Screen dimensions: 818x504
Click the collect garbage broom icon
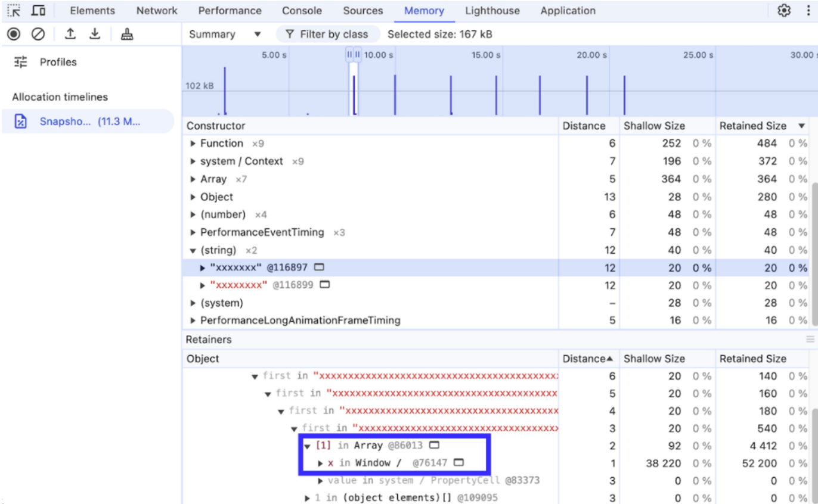(x=126, y=34)
